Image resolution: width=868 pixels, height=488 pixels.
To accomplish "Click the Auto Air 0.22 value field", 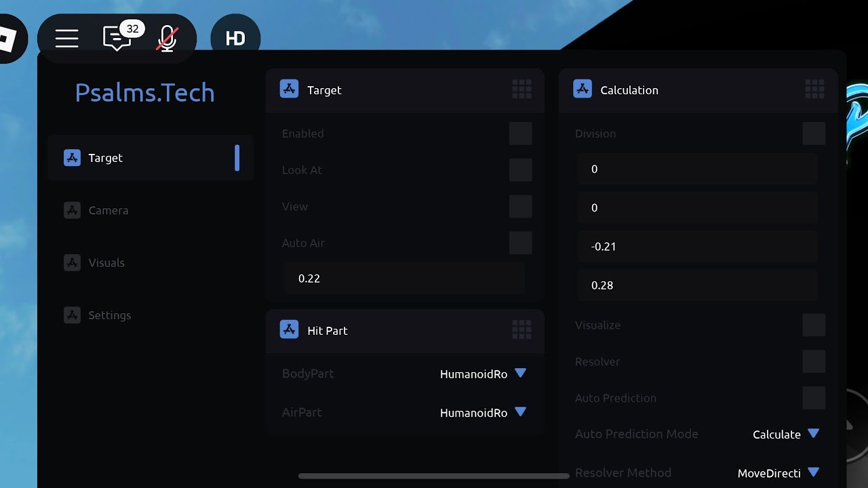I will click(405, 279).
